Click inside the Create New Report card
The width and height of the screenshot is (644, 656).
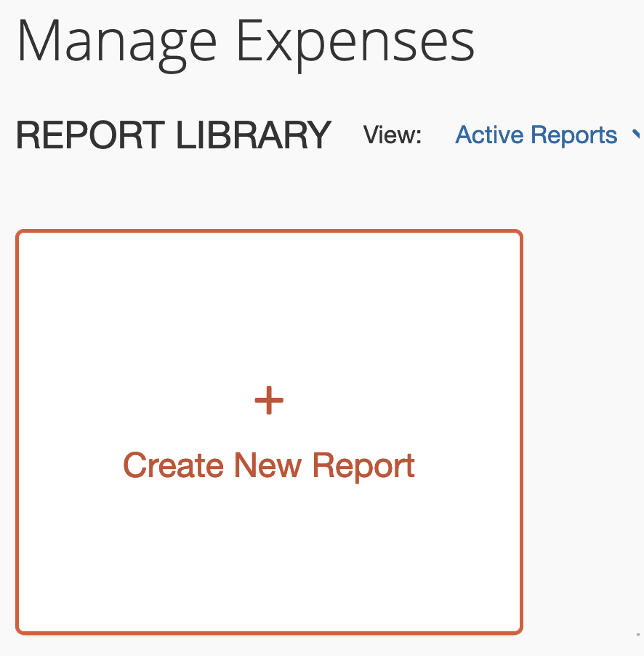[x=269, y=431]
